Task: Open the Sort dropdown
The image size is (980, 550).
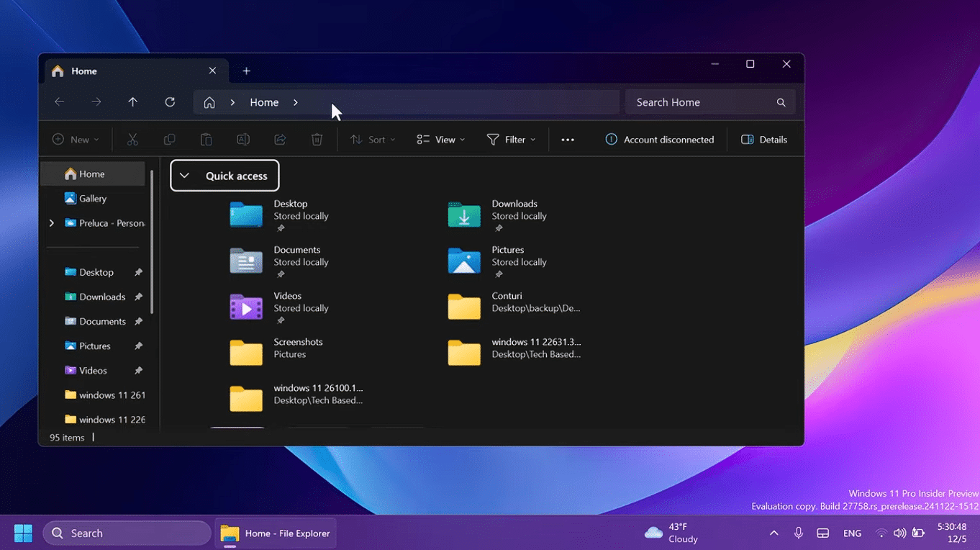Action: coord(373,140)
